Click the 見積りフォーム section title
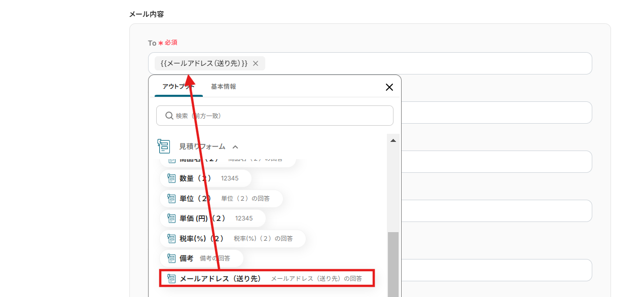 click(202, 146)
